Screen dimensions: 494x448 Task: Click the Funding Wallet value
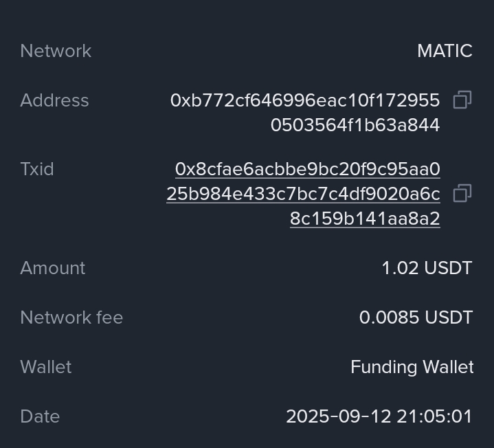[412, 367]
